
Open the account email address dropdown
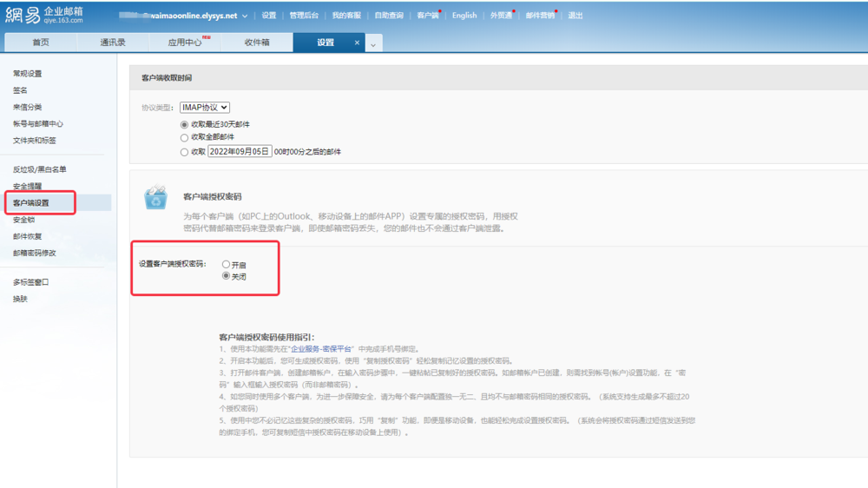[x=245, y=16]
